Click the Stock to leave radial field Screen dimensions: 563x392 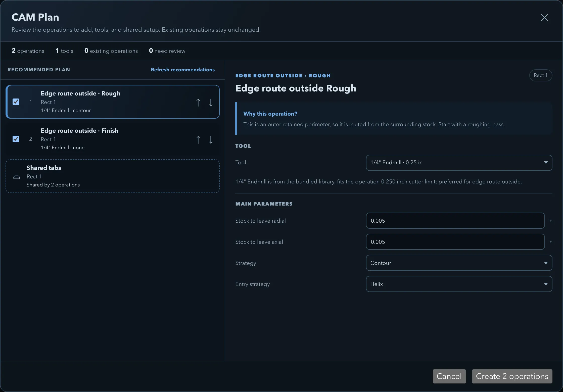[455, 221]
